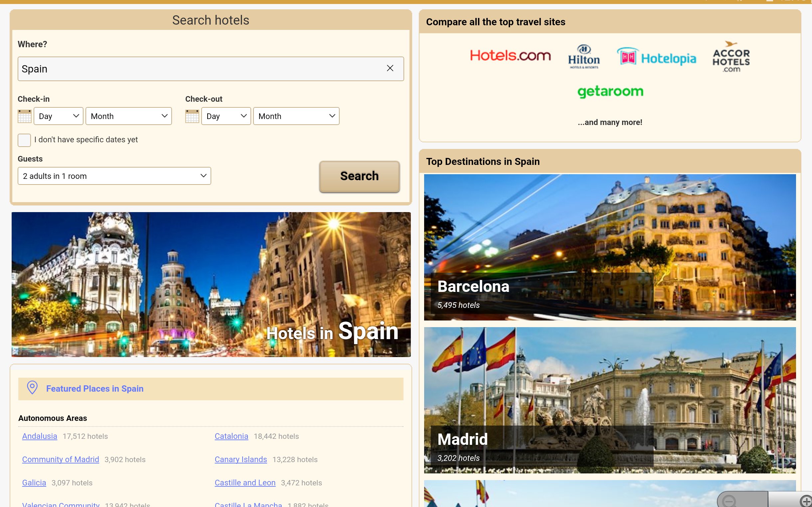Expand the Guests room selector
The image size is (812, 507).
coord(114,176)
